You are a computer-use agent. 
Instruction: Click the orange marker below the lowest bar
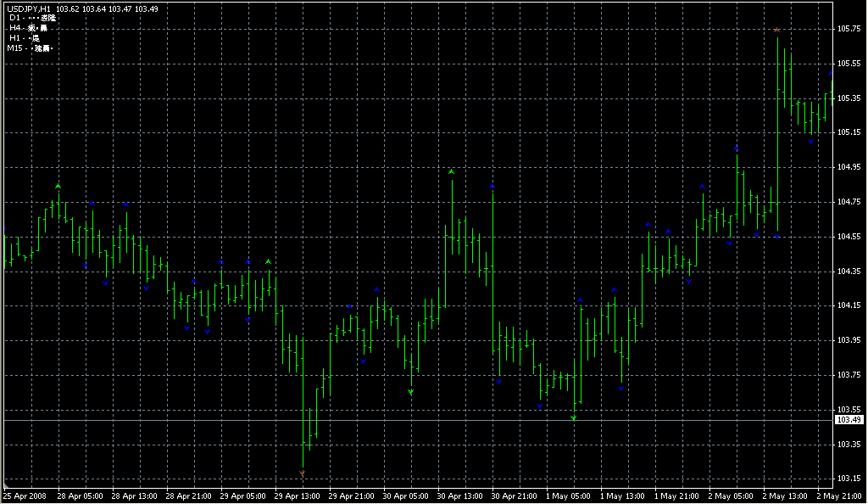tap(303, 473)
